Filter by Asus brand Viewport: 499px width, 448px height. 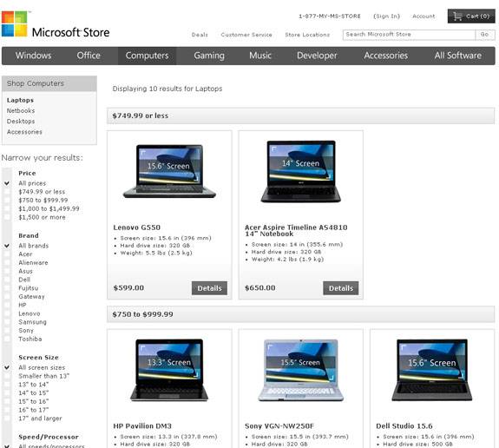7,271
